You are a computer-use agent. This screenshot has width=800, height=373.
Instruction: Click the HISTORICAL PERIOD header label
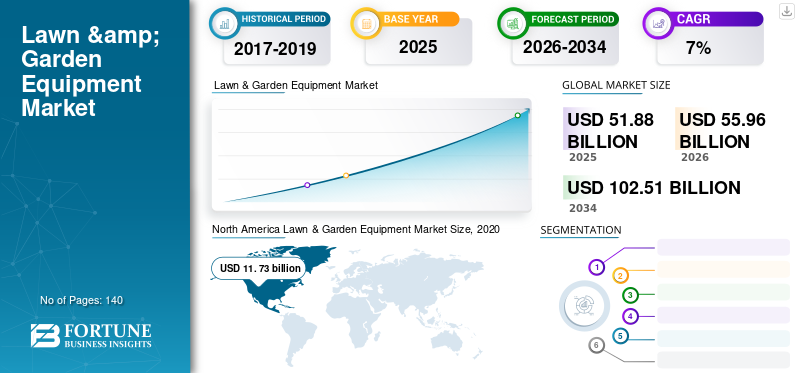pos(284,19)
